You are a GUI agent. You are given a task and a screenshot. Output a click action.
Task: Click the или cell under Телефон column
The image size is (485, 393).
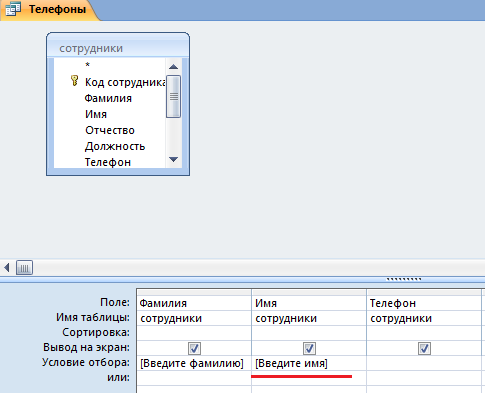(x=424, y=378)
